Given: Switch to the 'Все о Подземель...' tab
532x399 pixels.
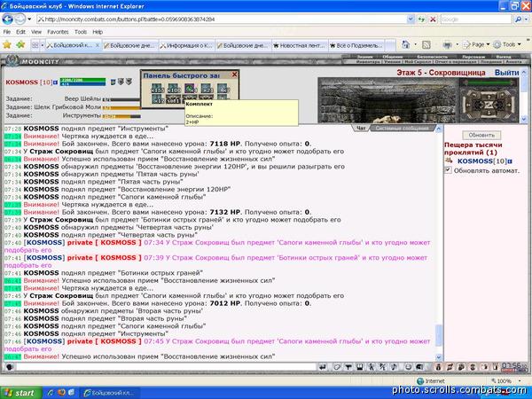Looking at the screenshot, I should coord(356,45).
